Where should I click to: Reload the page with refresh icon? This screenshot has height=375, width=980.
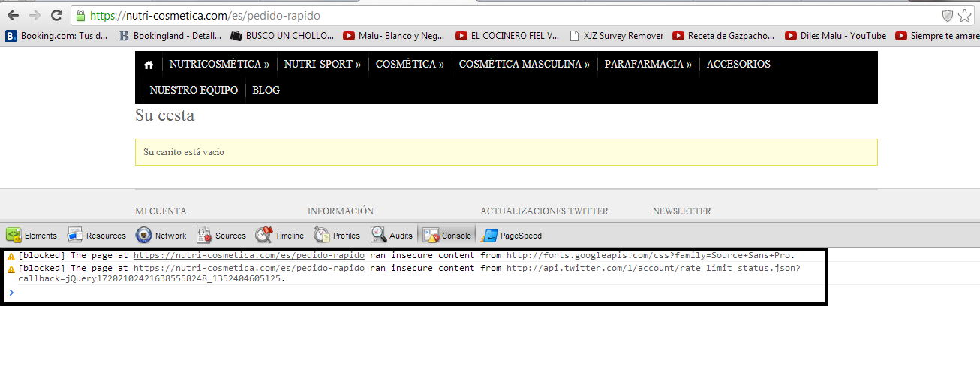[x=56, y=16]
